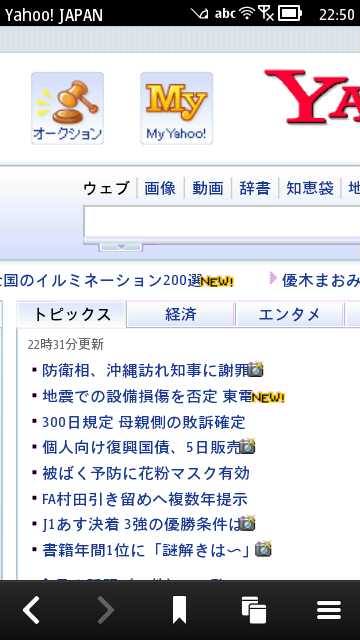Switch to the トピックス news tab
This screenshot has height=640, width=360.
[x=72, y=314]
